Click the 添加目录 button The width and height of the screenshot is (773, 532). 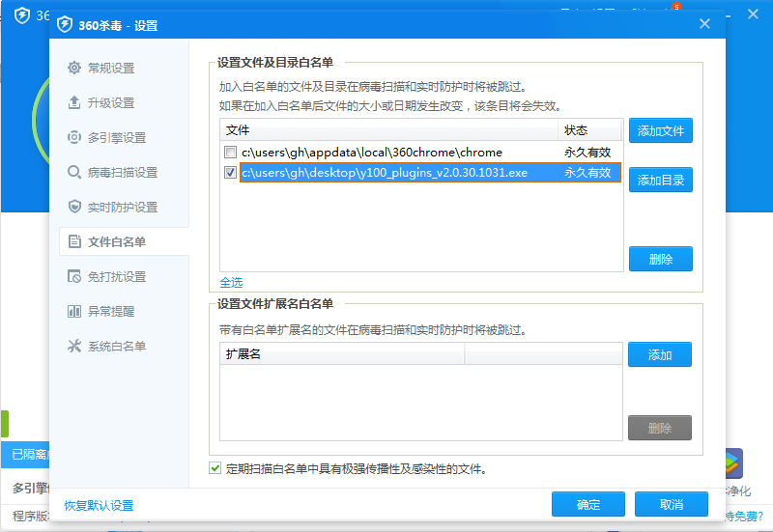[660, 180]
